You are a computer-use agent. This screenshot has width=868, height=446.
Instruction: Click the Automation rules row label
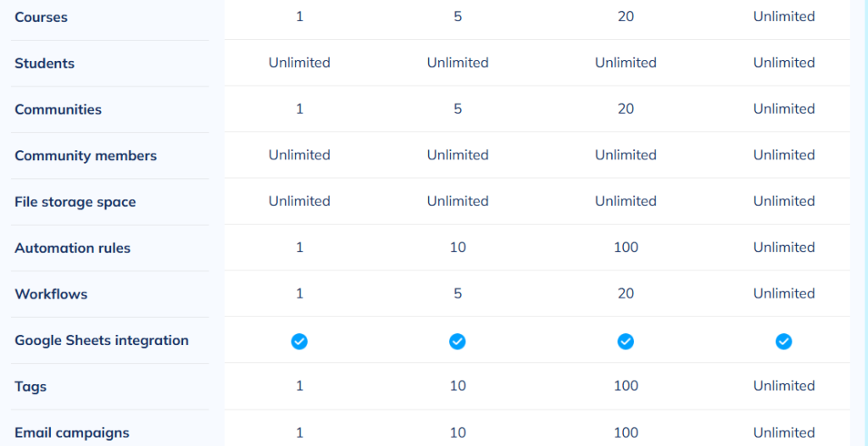73,248
